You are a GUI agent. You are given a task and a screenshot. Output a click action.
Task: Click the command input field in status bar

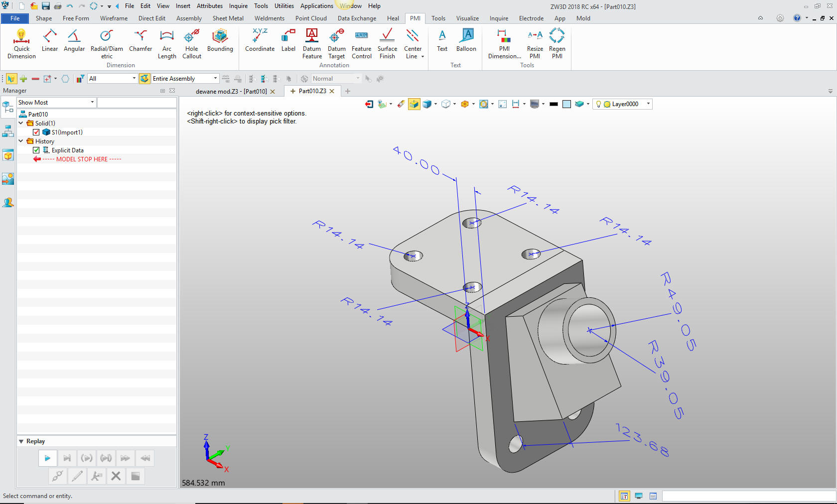749,496
